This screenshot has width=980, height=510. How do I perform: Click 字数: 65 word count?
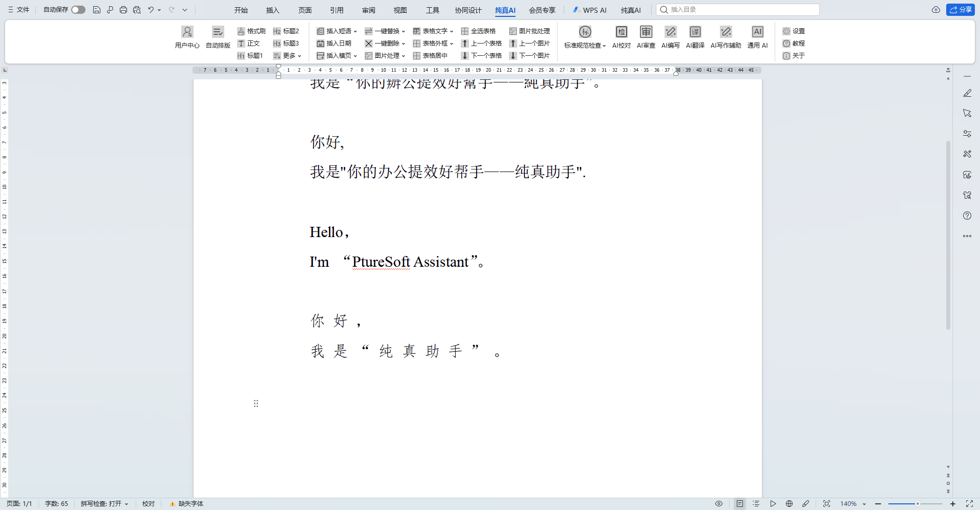click(56, 504)
